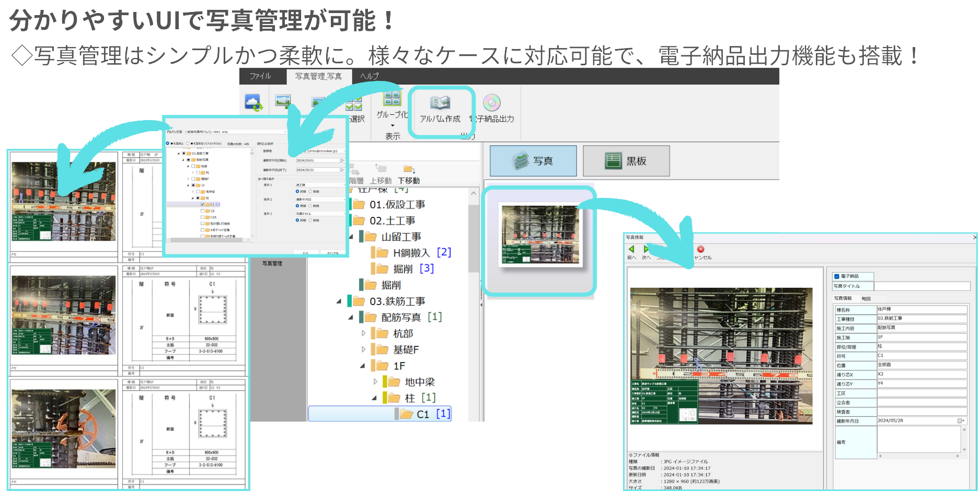Click the 立会者 input field

(922, 403)
